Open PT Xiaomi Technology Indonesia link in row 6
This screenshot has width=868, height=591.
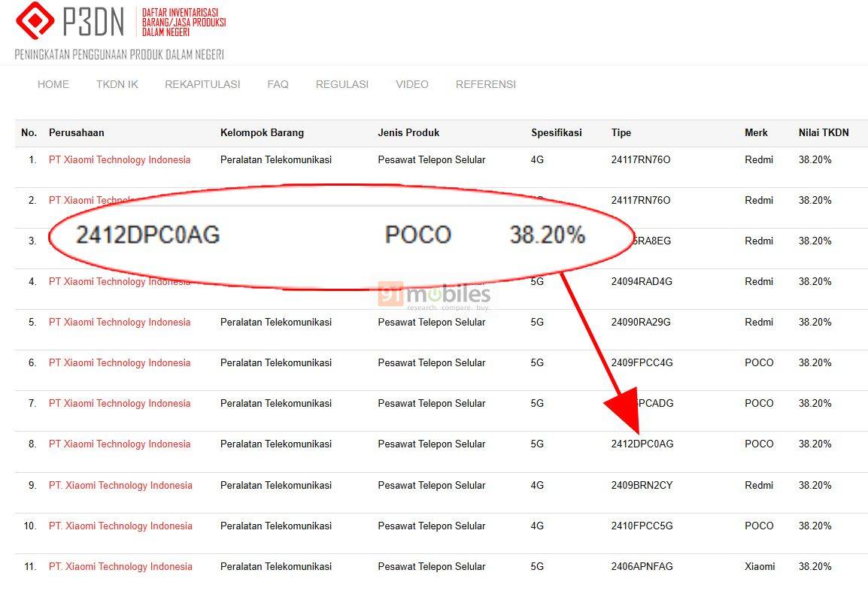coord(120,362)
